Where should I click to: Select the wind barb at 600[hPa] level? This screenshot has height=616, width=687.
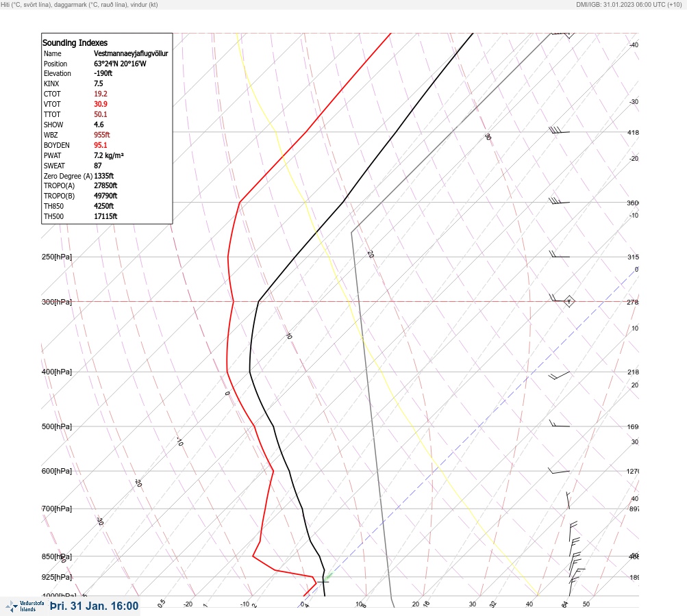(x=559, y=471)
